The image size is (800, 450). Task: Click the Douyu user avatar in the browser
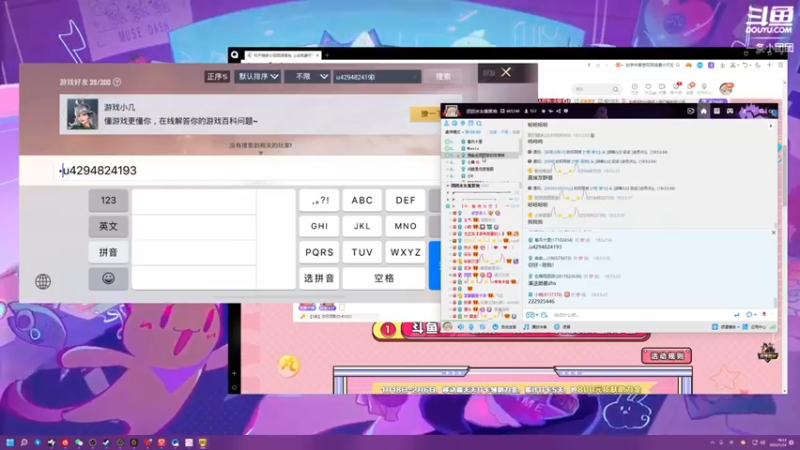727,89
